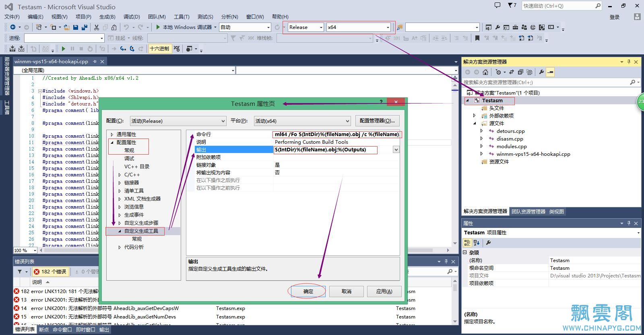Open the 工具(T) menu
Image resolution: width=644 pixels, height=335 pixels.
(x=182, y=17)
